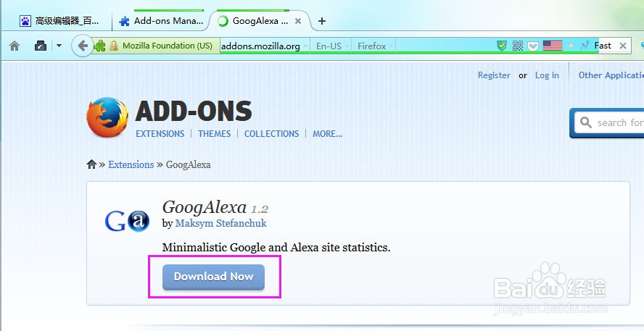Click the US flag icon
Viewport: 644px width, 331px height.
pos(553,46)
